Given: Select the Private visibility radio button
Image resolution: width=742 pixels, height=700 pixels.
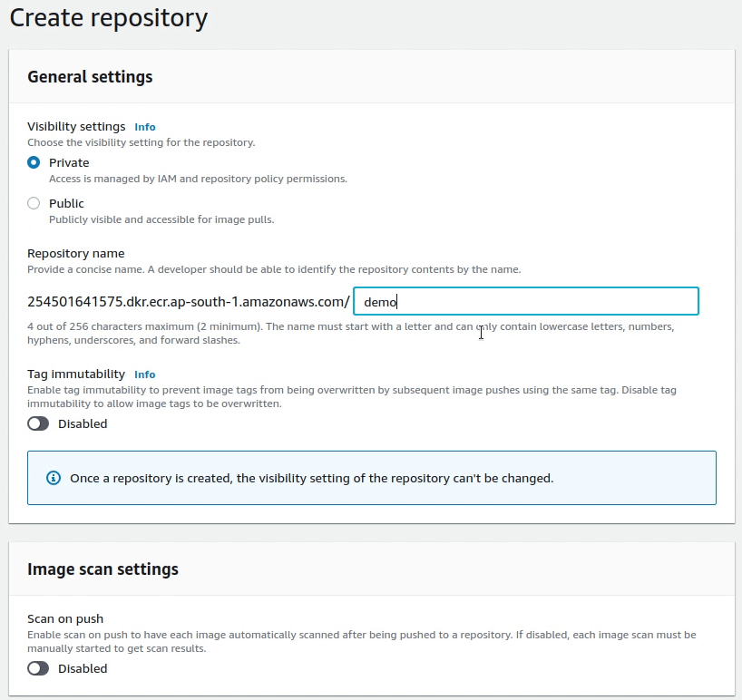Looking at the screenshot, I should point(34,163).
